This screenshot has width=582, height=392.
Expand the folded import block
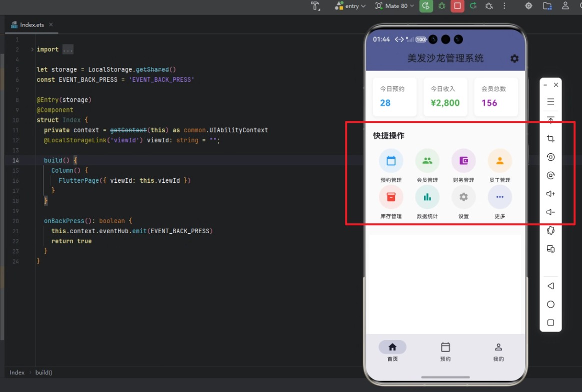32,49
